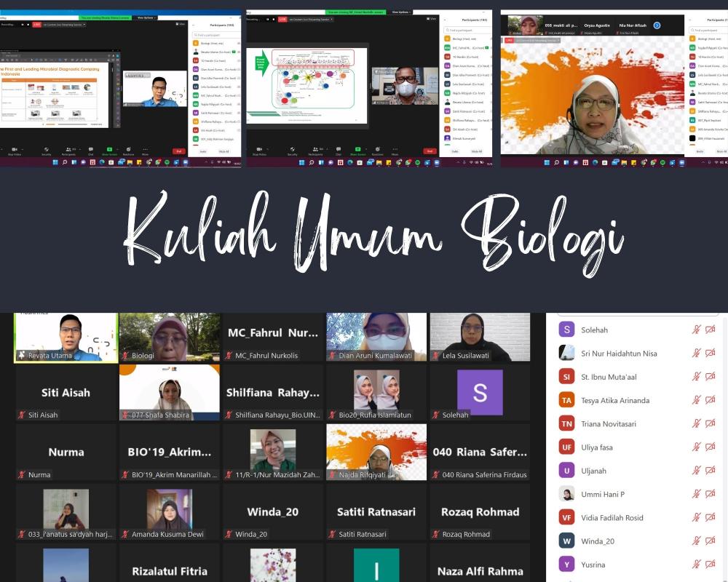The height and width of the screenshot is (582, 728).
Task: Click the Participants icon in the leftmost Zoom toolbar
Action: pyautogui.click(x=68, y=149)
